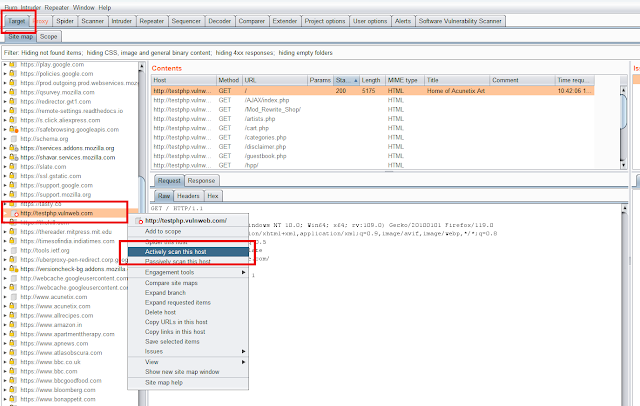This screenshot has width=640, height=406.
Task: Click contents table scrollbar down arrow
Action: [x=623, y=165]
